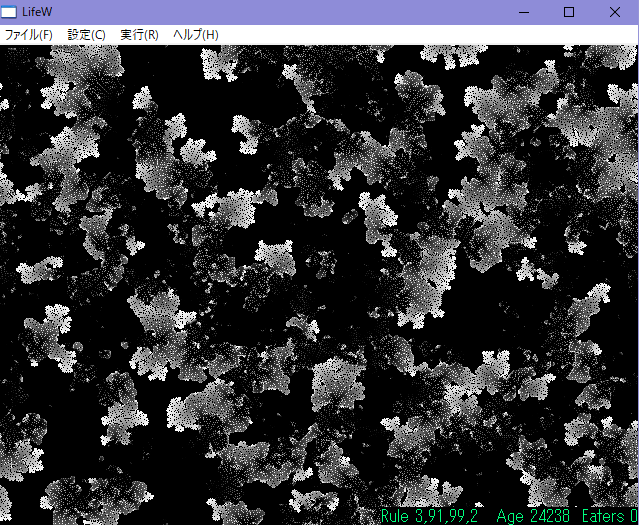639x525 pixels.
Task: Click the Rule 3,91,99,2 status text
Action: coord(429,516)
